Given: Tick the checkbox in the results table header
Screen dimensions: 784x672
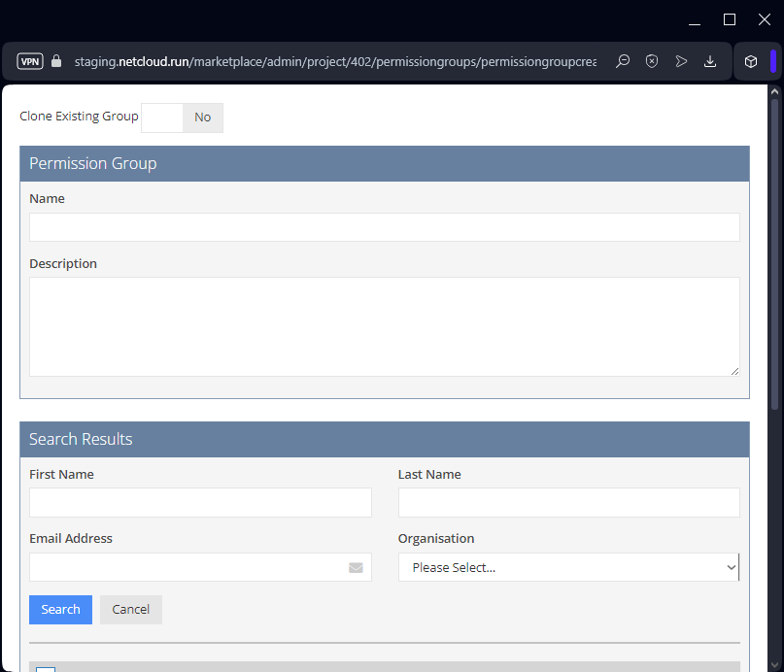Looking at the screenshot, I should point(46,668).
